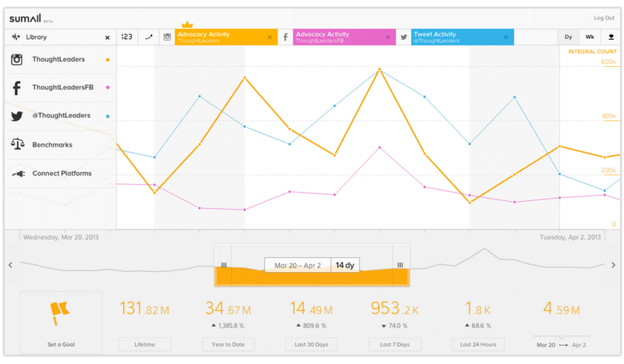624x364 pixels.
Task: Toggle blue dot next to @ThoughtLeaders
Action: click(x=108, y=116)
